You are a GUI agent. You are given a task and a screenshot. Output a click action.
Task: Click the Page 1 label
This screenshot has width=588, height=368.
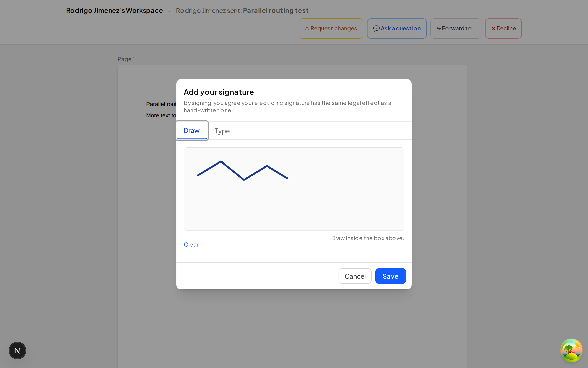tap(126, 59)
